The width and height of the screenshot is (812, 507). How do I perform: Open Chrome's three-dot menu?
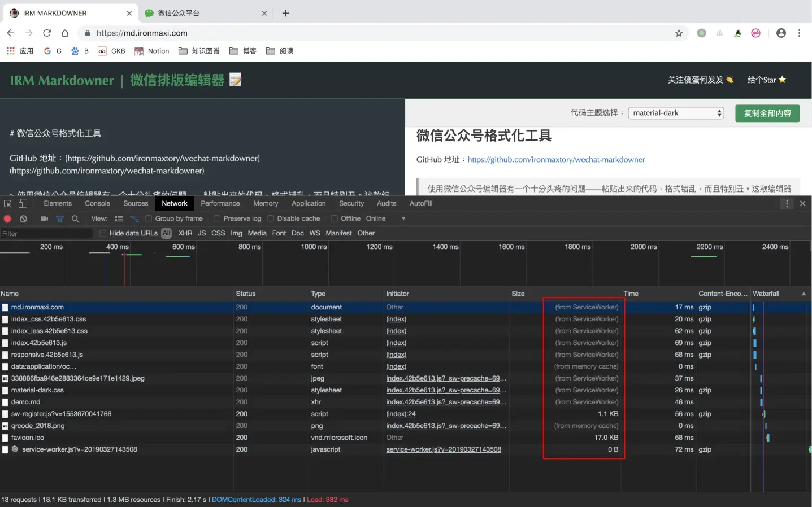[799, 33]
